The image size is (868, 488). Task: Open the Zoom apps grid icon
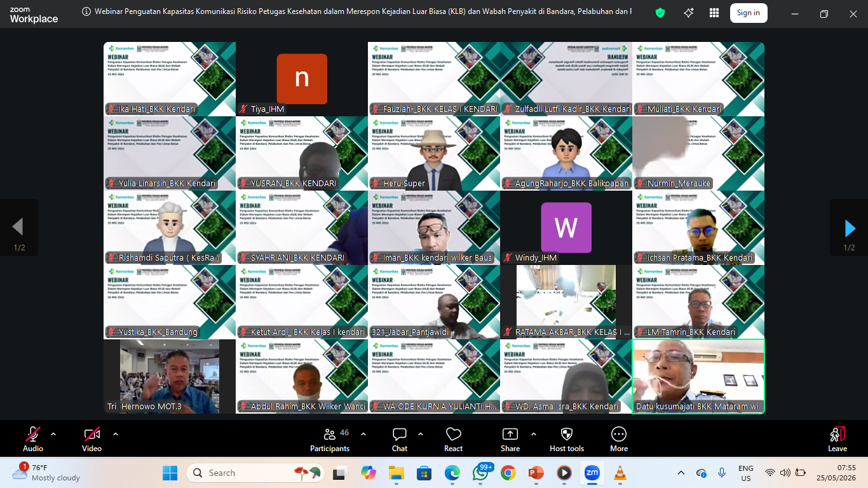(714, 13)
